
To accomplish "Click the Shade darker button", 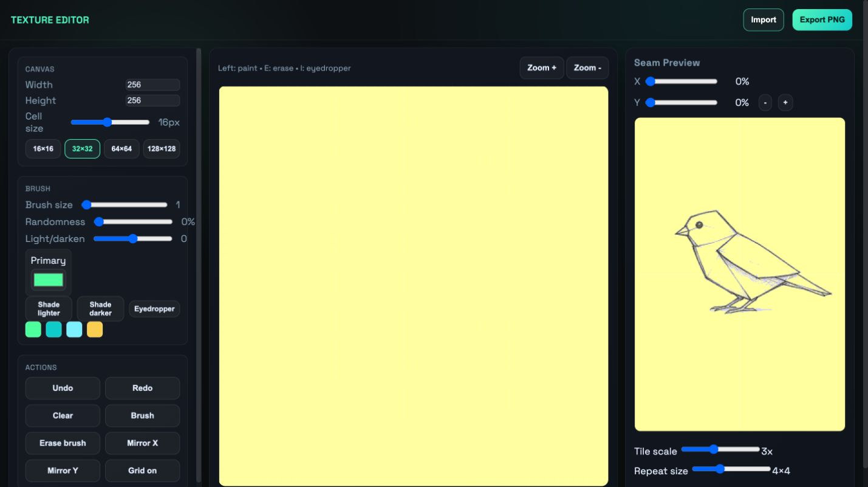I will pyautogui.click(x=100, y=309).
